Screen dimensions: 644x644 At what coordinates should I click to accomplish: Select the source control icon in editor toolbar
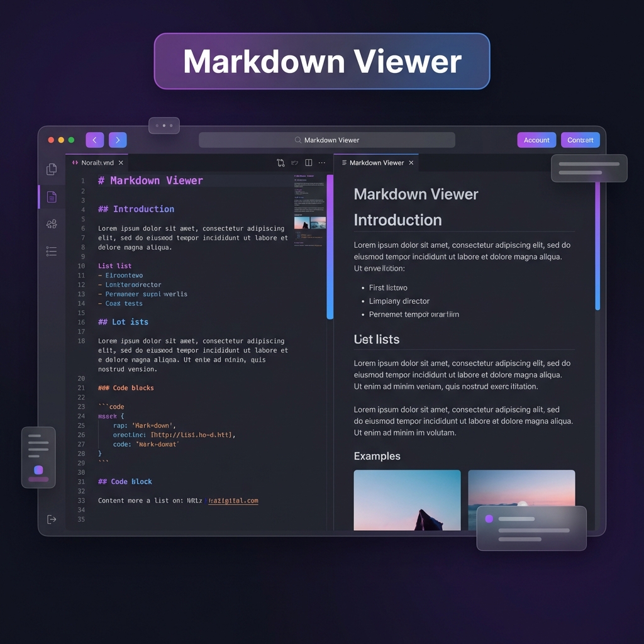281,162
